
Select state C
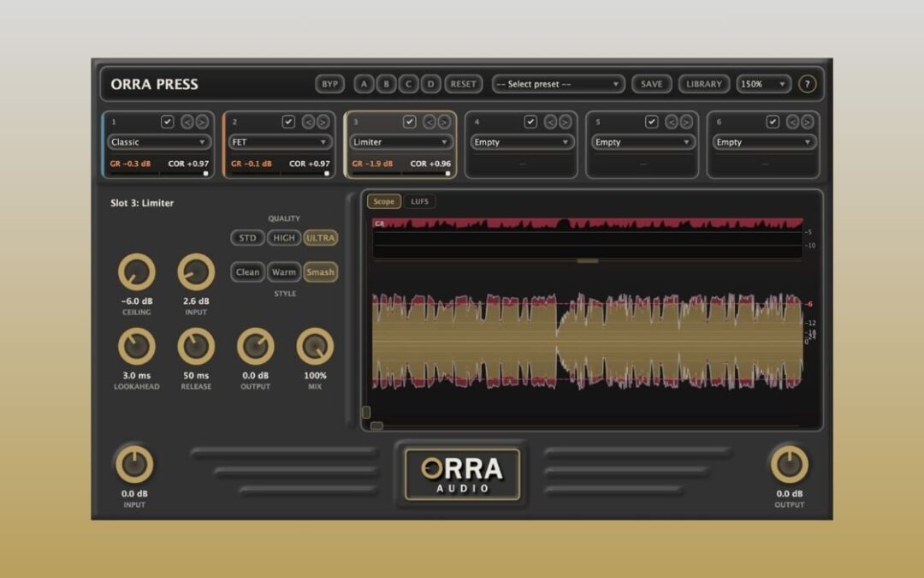(408, 84)
